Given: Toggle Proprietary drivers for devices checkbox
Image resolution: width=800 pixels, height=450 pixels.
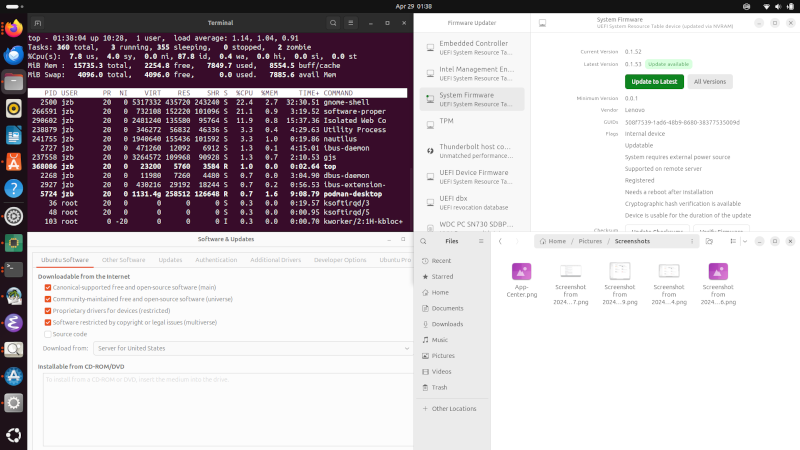Looking at the screenshot, I should (x=47, y=311).
